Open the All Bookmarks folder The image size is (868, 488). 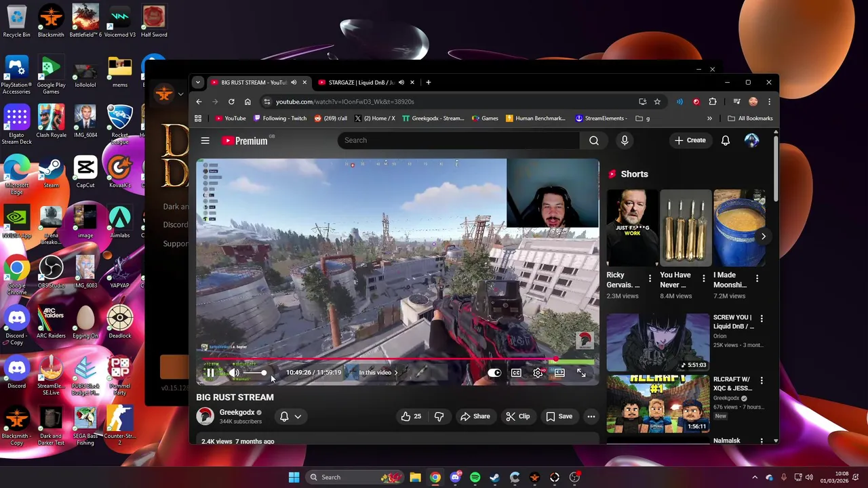pos(750,119)
